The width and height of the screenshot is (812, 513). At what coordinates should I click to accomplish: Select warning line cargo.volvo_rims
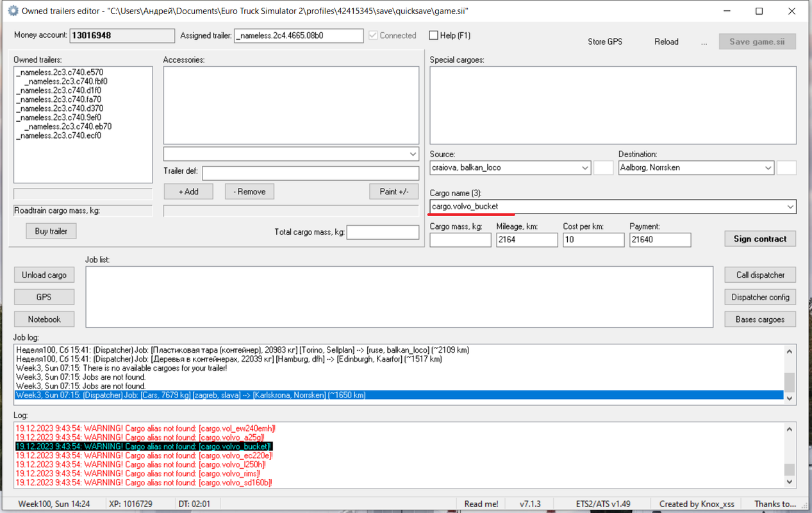(138, 473)
